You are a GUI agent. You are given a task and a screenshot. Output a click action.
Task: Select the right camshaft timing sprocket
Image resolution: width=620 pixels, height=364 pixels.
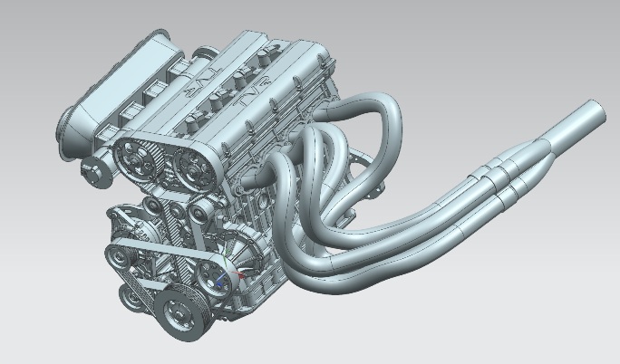(193, 164)
